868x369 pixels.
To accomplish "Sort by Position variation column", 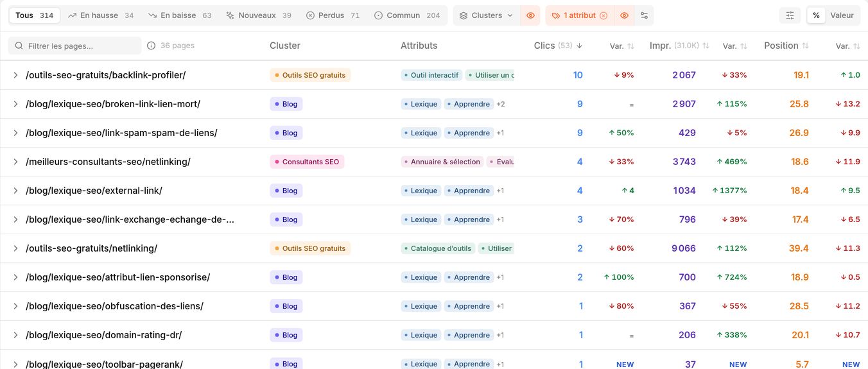I will (847, 46).
